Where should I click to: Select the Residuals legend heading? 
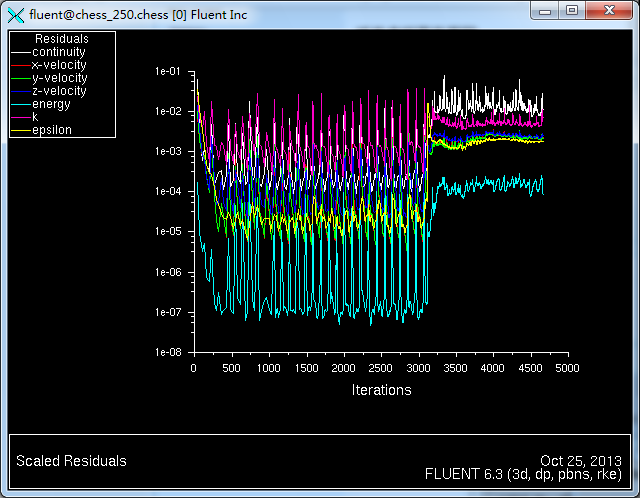[x=62, y=39]
